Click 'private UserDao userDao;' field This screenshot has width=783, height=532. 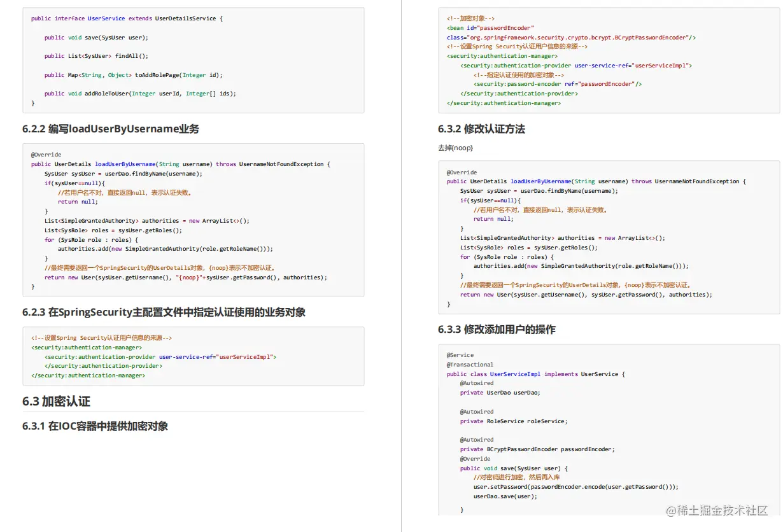click(x=500, y=393)
